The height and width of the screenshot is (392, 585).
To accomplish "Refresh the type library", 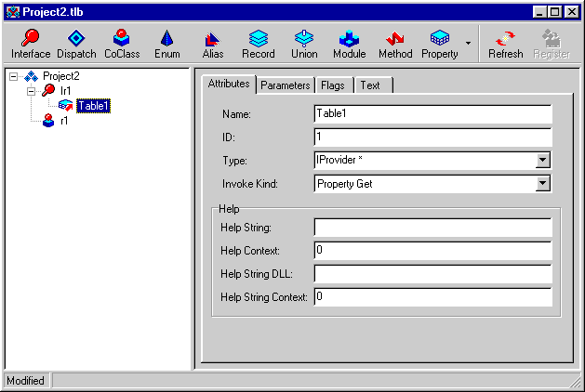I will coord(506,44).
